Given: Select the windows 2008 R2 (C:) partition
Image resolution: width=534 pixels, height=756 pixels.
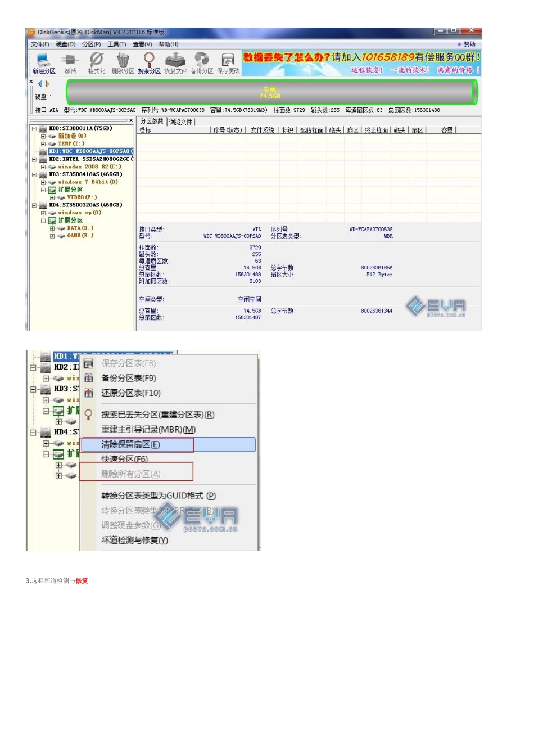Looking at the screenshot, I should click(x=89, y=167).
